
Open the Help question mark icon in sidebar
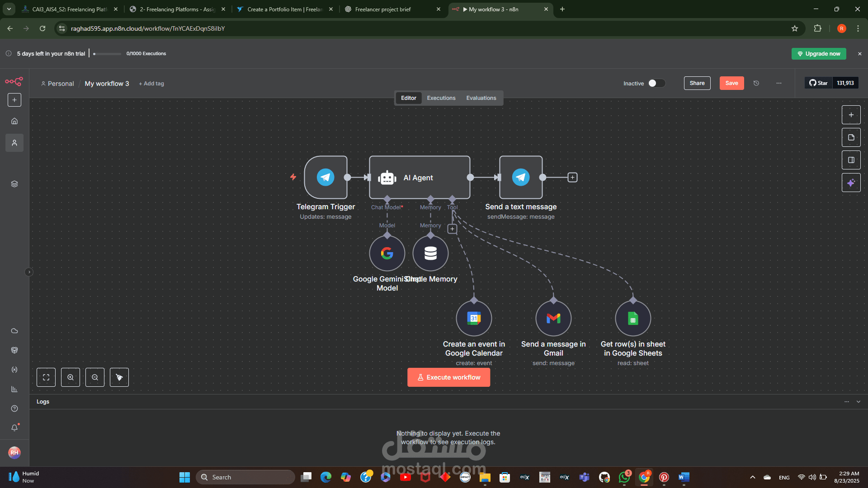coord(14,408)
